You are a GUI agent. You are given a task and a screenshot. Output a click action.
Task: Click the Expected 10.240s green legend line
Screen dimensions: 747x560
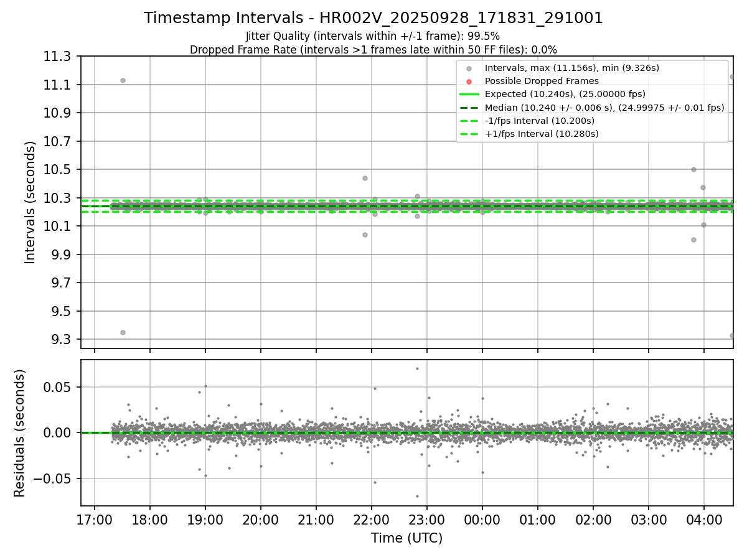click(469, 95)
